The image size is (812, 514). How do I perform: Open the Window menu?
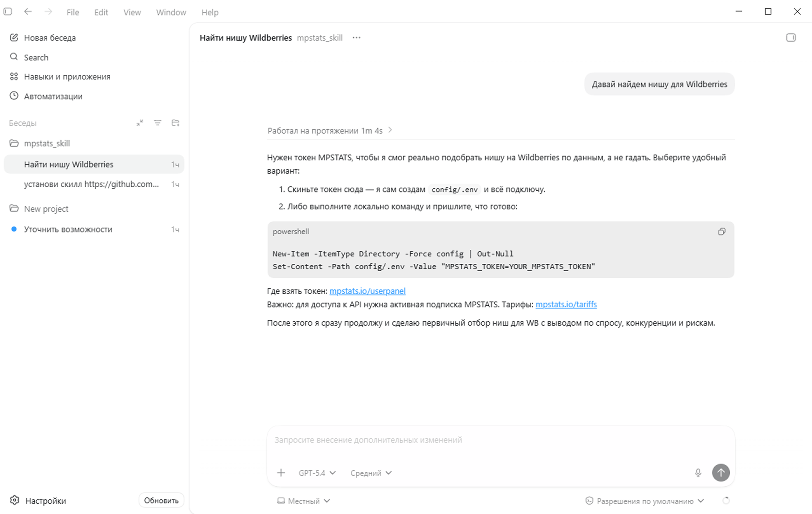tap(171, 12)
